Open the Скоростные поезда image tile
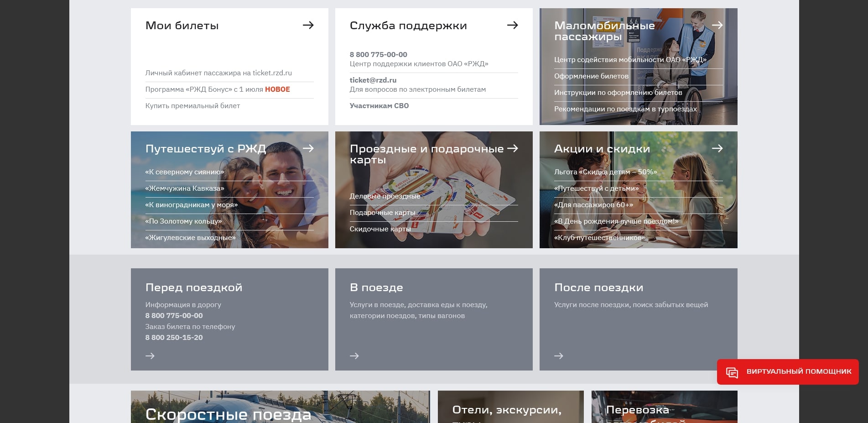This screenshot has width=868, height=423. 280,408
